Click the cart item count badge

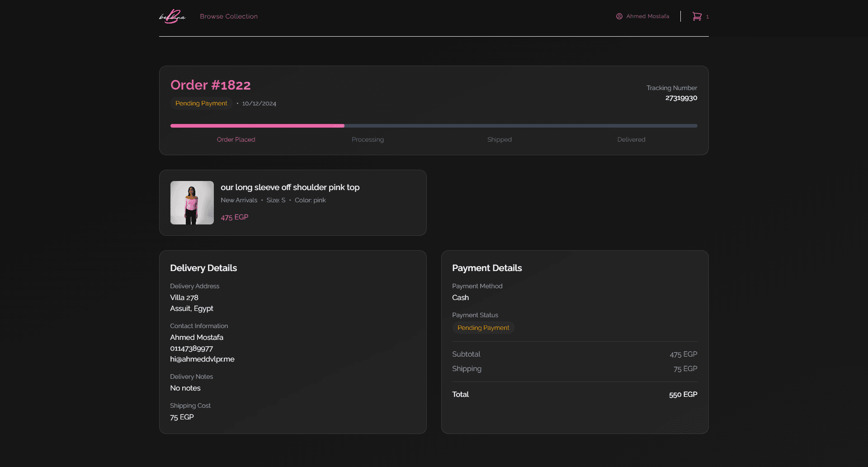708,17
